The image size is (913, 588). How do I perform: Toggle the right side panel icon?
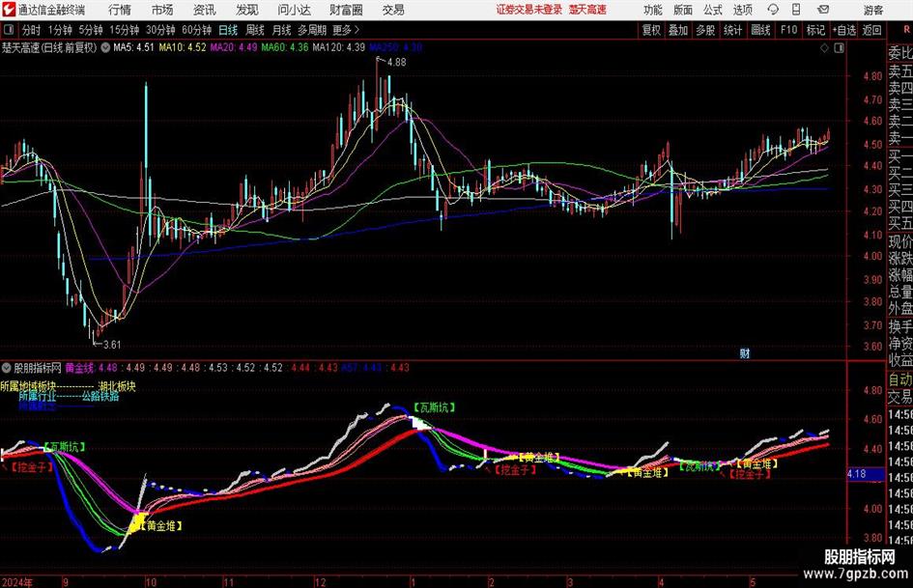[839, 48]
